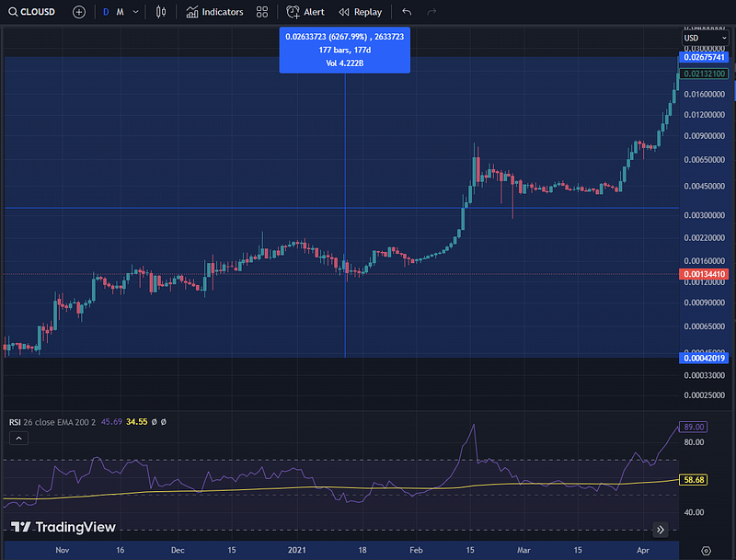Click the add symbol plus icon
The width and height of the screenshot is (736, 560).
coord(79,12)
